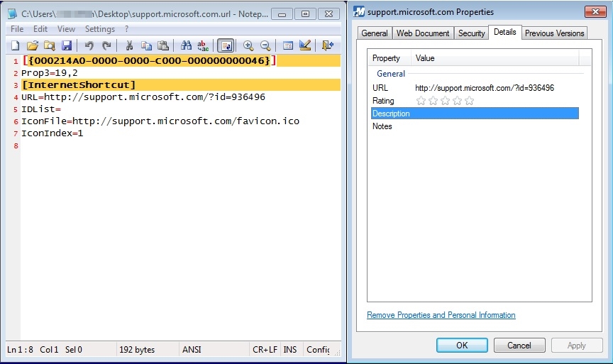Click the IconIndex=1 line
This screenshot has width=613, height=364.
[52, 133]
